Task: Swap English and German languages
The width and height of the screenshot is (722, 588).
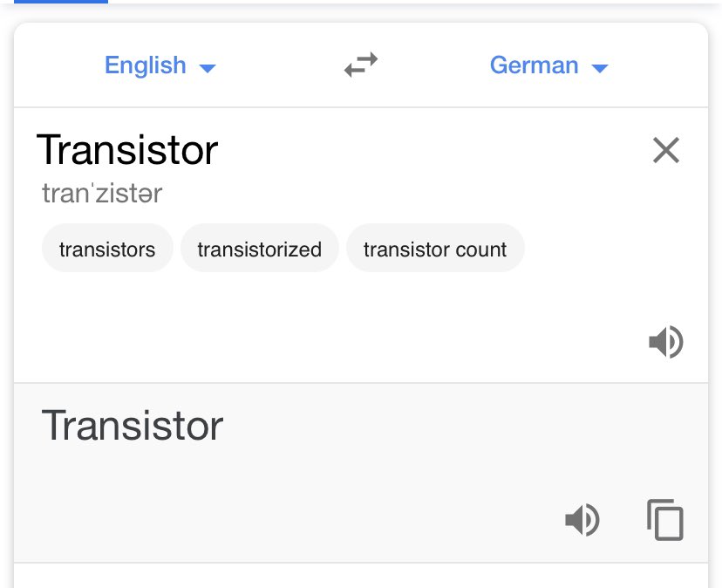Action: pos(361,66)
